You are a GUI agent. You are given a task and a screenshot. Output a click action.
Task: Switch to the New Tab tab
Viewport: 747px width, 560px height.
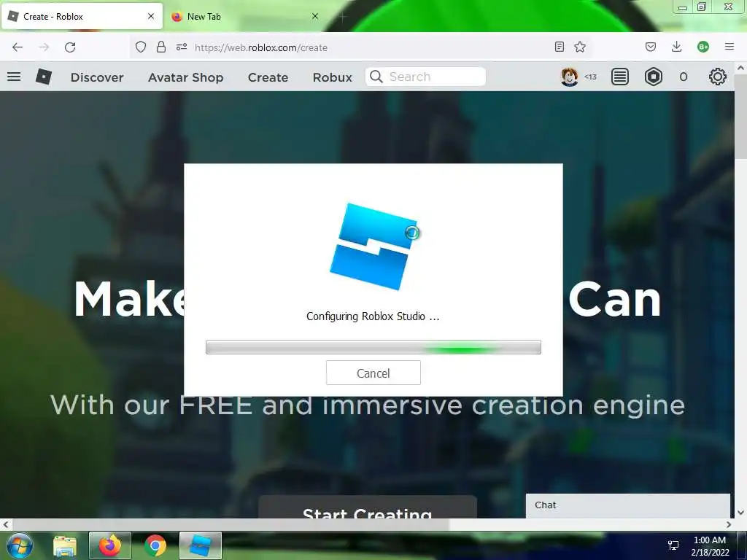245,16
